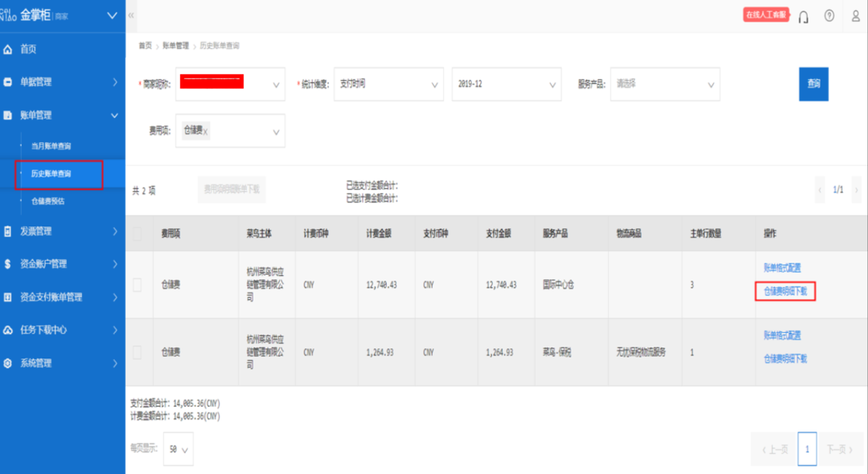Open the 2019-12 month dropdown

click(506, 84)
